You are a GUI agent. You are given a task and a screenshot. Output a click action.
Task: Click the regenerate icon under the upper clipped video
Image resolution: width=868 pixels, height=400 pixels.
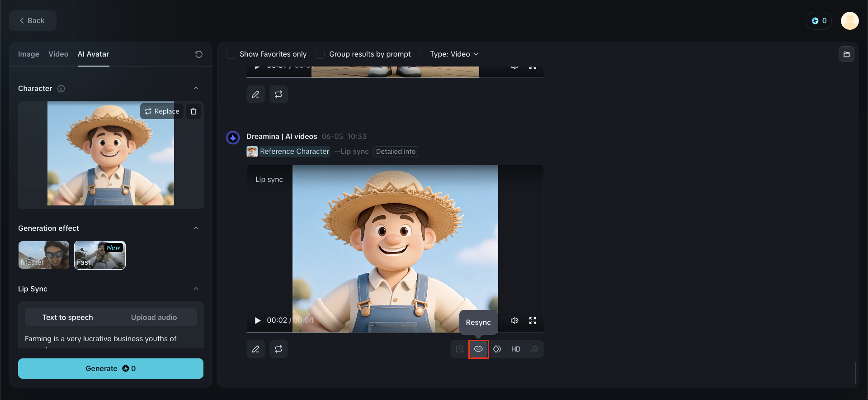click(278, 94)
